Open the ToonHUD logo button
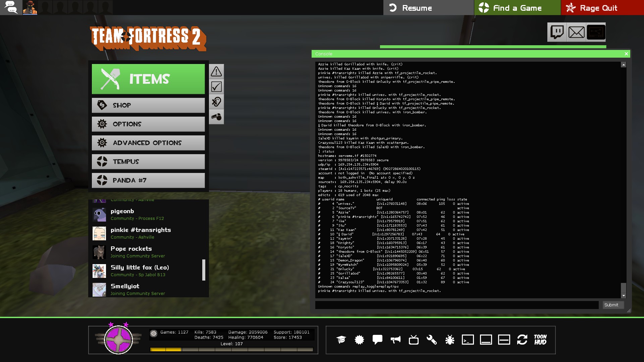The height and width of the screenshot is (362, 644). point(540,340)
